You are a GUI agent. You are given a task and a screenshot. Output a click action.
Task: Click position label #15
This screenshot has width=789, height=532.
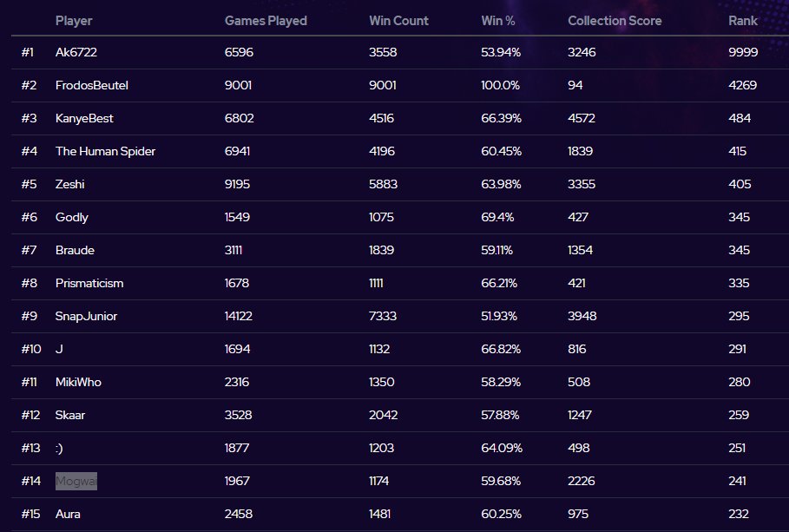coord(30,514)
